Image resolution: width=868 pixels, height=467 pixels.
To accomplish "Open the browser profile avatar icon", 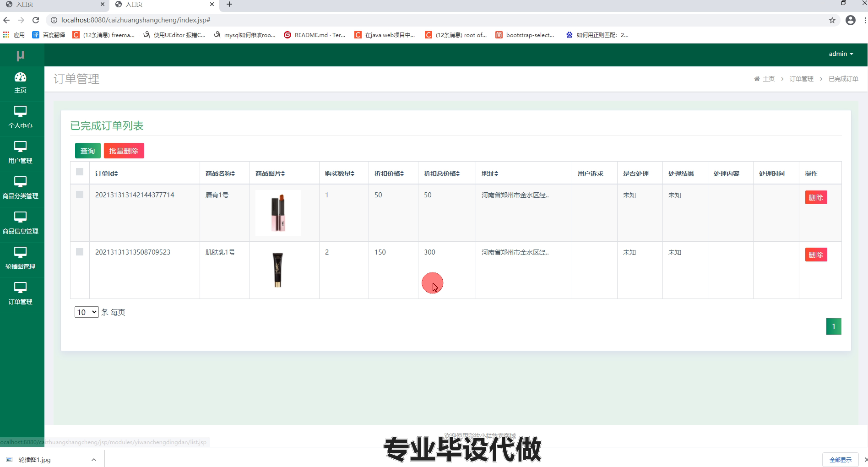I will click(851, 20).
